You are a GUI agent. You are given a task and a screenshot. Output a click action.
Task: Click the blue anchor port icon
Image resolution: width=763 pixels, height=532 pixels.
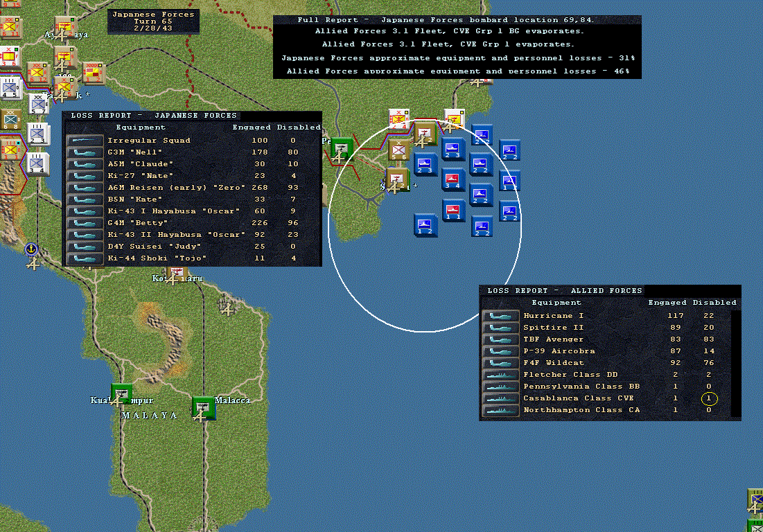31,249
